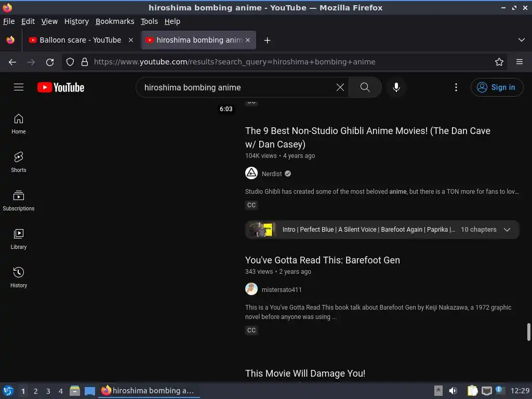Go back with browser back arrow

click(x=12, y=62)
